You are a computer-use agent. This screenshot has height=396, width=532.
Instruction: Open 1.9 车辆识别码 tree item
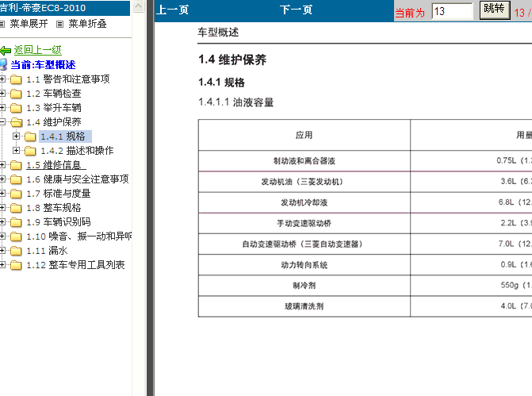click(x=59, y=222)
